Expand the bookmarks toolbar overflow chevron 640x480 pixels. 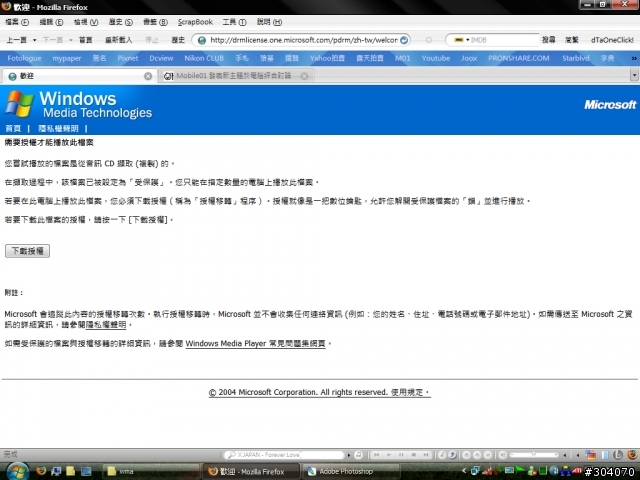pyautogui.click(x=634, y=58)
